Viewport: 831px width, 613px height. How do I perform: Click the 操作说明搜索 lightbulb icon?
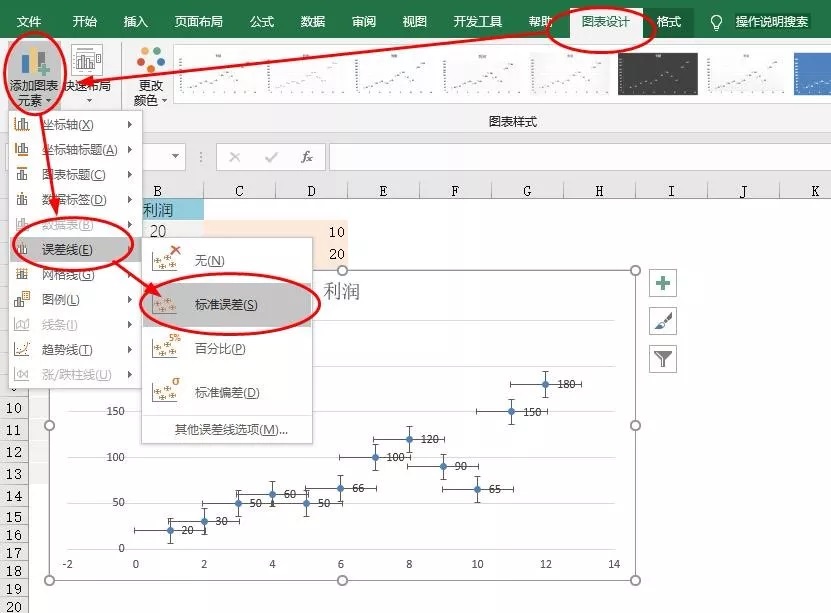(716, 22)
